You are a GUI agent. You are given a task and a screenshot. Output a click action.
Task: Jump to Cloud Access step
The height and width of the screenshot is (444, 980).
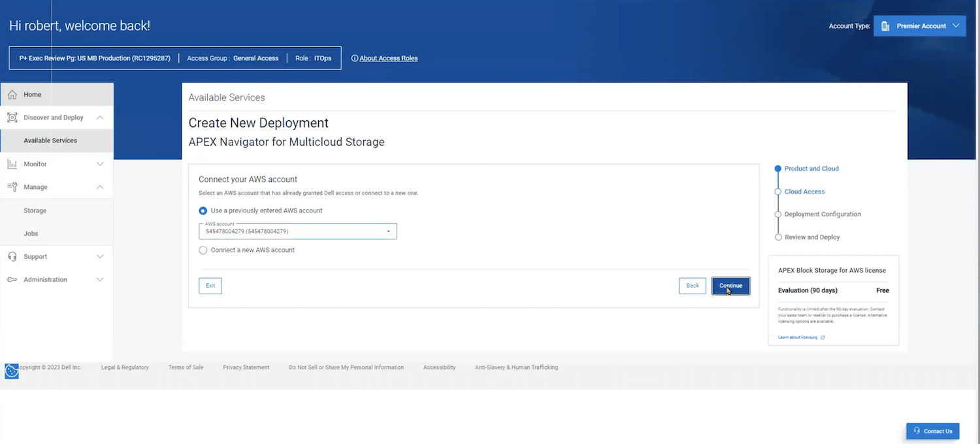tap(804, 192)
